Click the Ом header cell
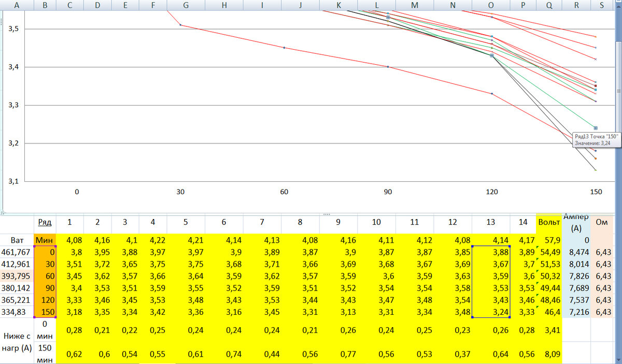 pyautogui.click(x=601, y=222)
